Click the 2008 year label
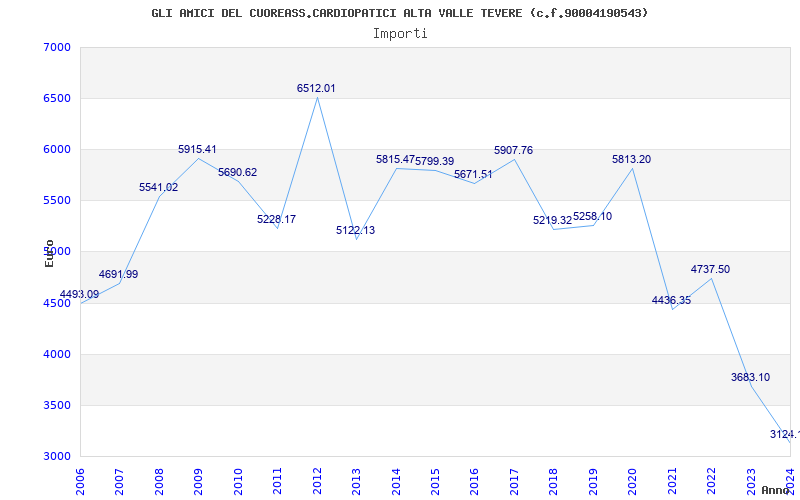The image size is (800, 500). pyautogui.click(x=159, y=480)
